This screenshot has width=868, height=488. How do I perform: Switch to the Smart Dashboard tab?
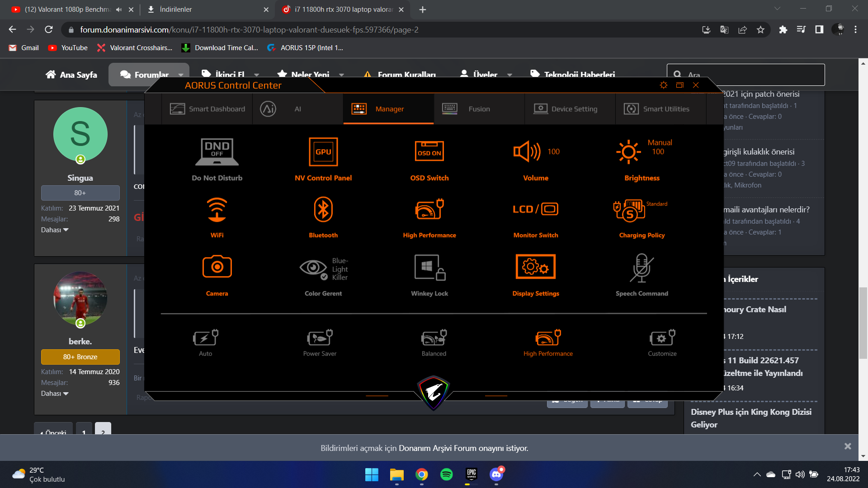[x=207, y=109]
